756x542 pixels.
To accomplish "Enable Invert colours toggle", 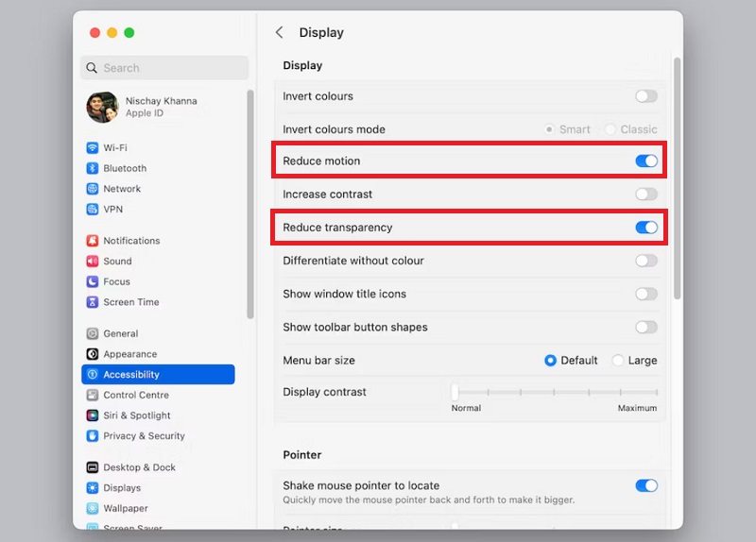I will click(646, 96).
